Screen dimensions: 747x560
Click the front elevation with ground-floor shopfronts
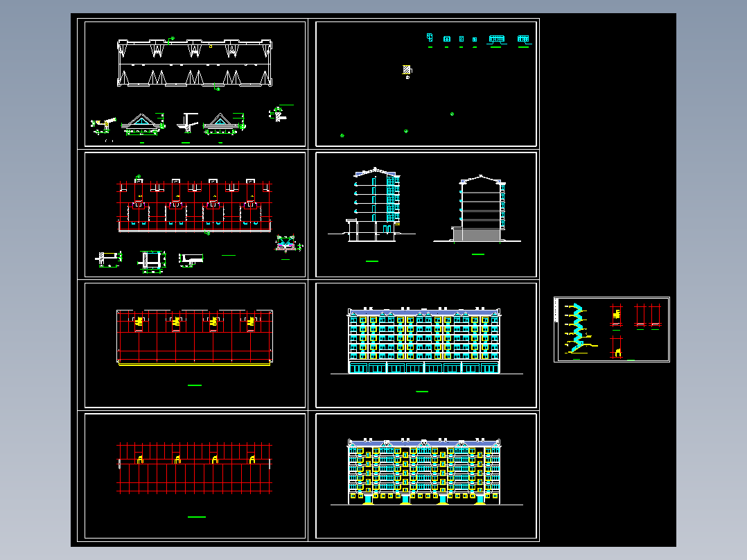click(x=424, y=341)
